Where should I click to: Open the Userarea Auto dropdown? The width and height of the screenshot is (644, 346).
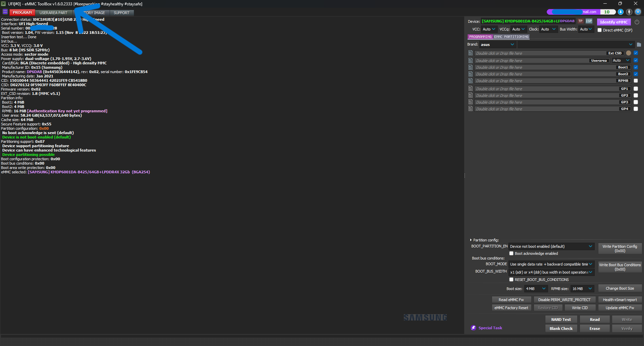click(x=621, y=60)
